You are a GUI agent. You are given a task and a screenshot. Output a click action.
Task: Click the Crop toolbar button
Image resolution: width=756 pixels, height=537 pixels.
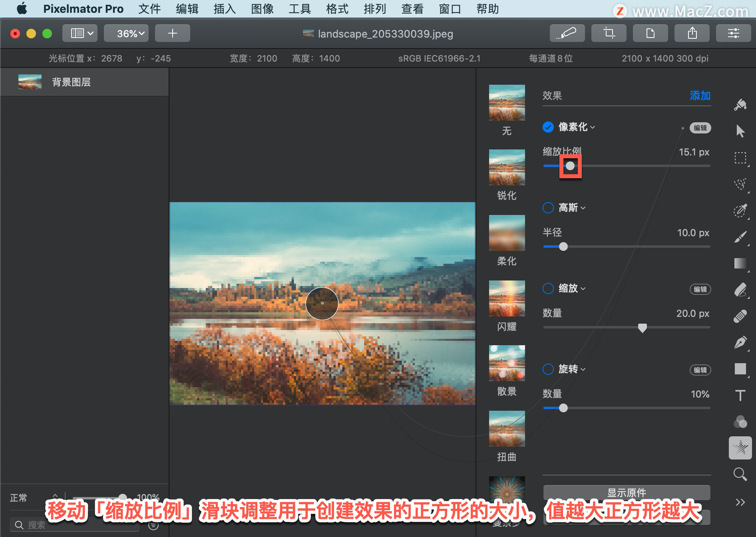tap(609, 33)
